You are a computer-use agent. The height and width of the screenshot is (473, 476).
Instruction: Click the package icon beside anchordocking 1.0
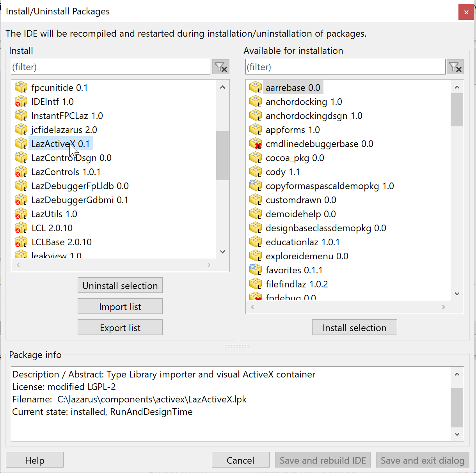tap(255, 102)
